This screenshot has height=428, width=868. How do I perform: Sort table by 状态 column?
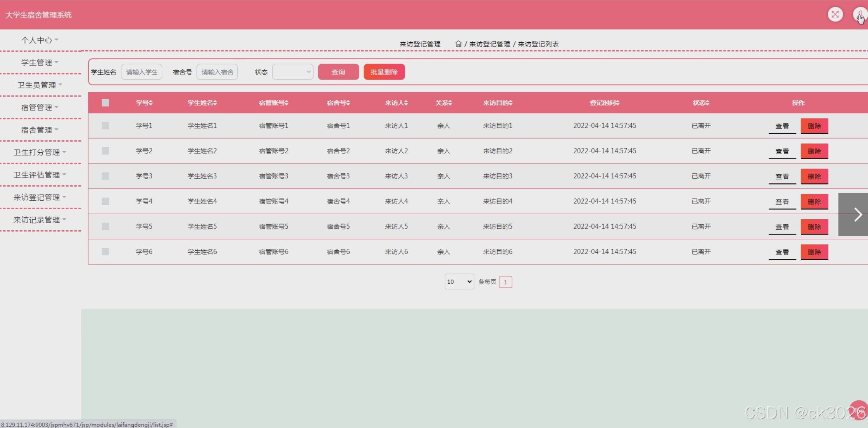(x=701, y=103)
